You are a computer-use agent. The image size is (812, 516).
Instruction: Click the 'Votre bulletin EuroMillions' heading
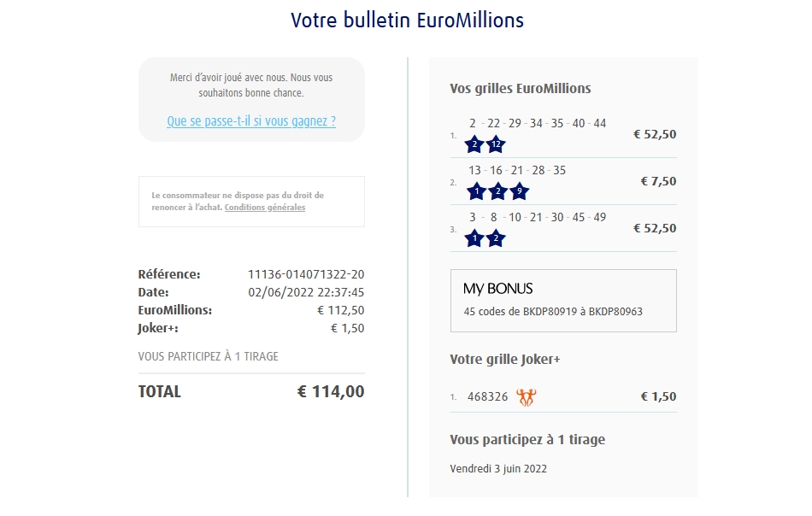(407, 20)
